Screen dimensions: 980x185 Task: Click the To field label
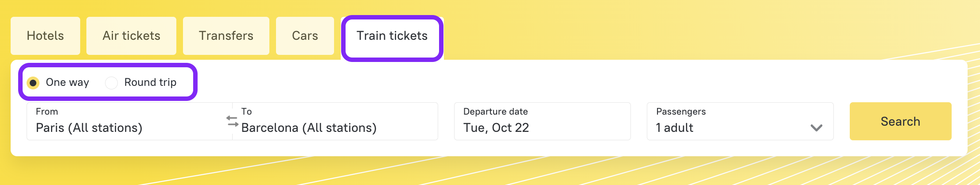[246, 112]
